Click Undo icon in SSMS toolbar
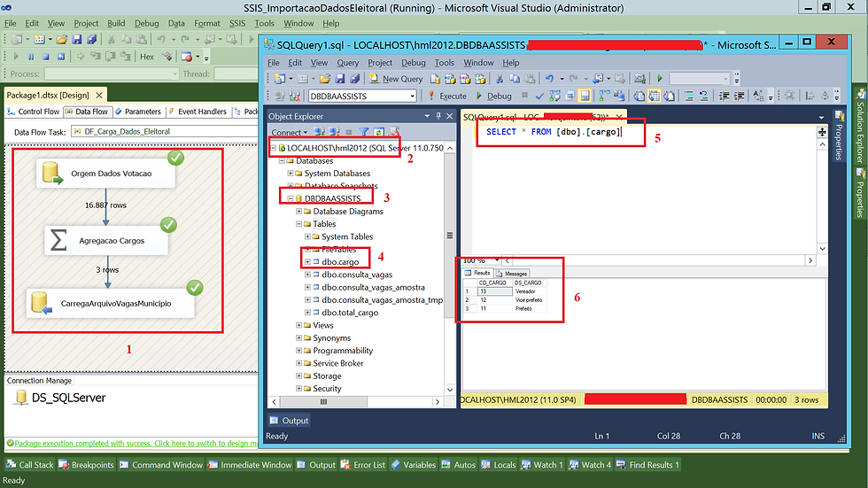Image resolution: width=868 pixels, height=488 pixels. pyautogui.click(x=549, y=79)
